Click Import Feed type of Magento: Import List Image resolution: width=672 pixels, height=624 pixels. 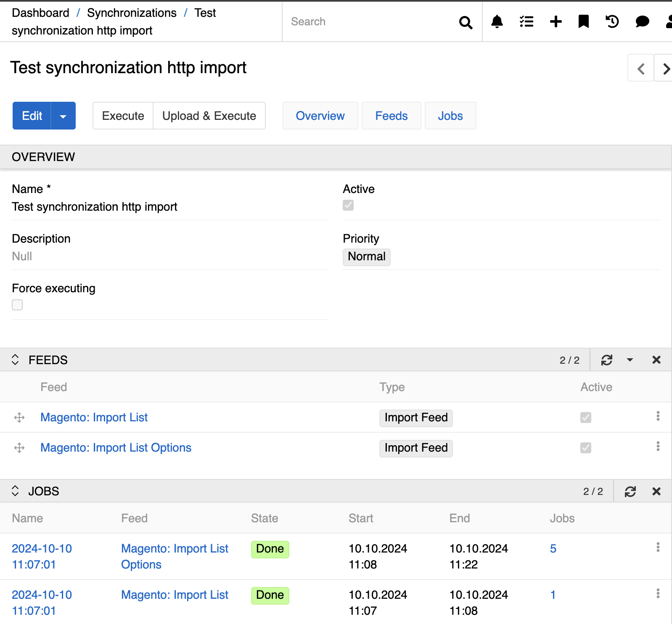coord(416,418)
